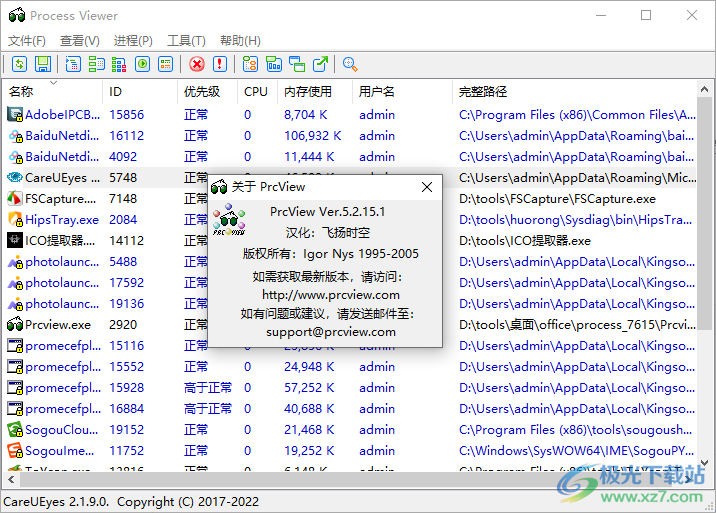Click the green refresh toolbar icon
This screenshot has height=513, width=716.
19,64
